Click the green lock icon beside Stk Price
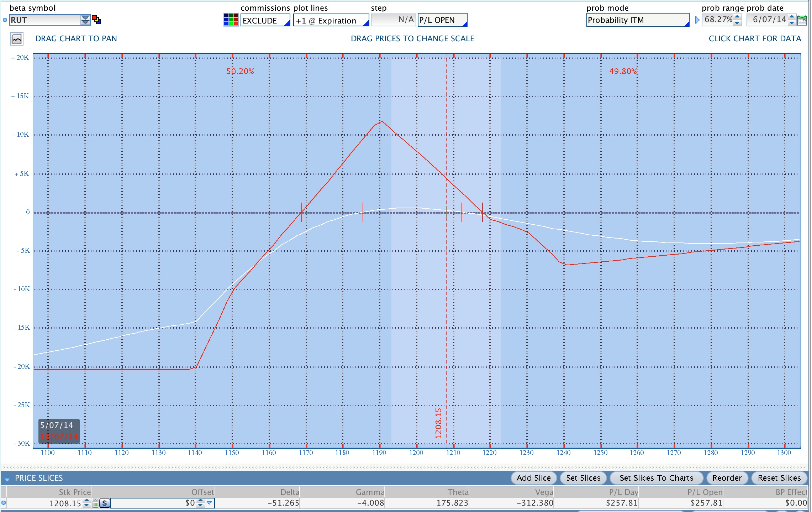 coord(95,503)
